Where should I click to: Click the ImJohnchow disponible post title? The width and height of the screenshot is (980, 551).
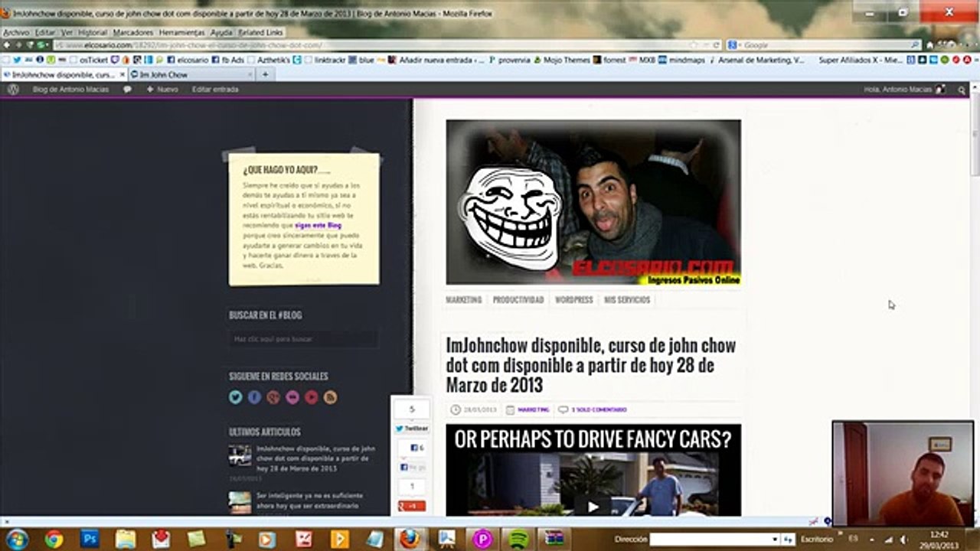point(591,365)
